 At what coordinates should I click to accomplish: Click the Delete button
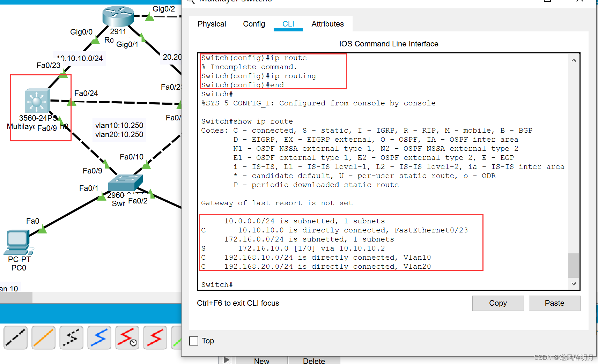tap(314, 361)
